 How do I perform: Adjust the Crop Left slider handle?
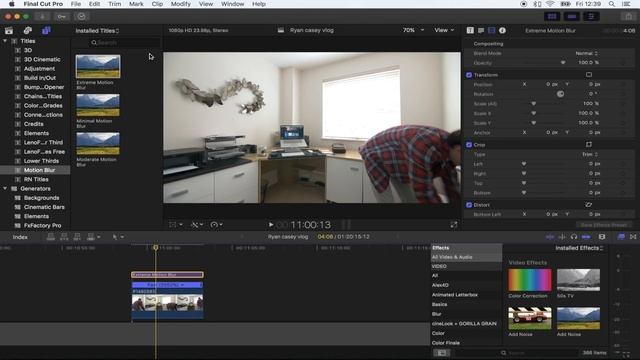[524, 164]
